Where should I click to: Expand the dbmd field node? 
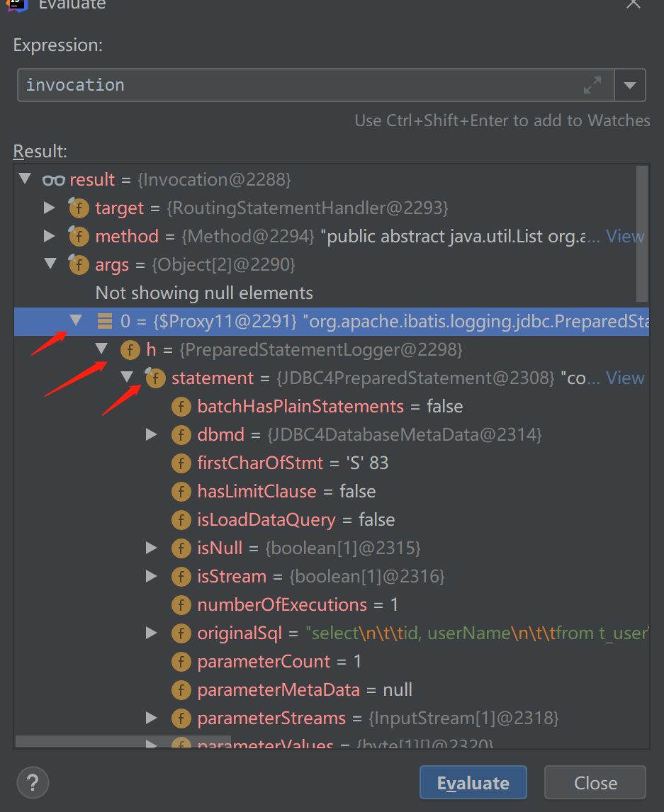[151, 434]
